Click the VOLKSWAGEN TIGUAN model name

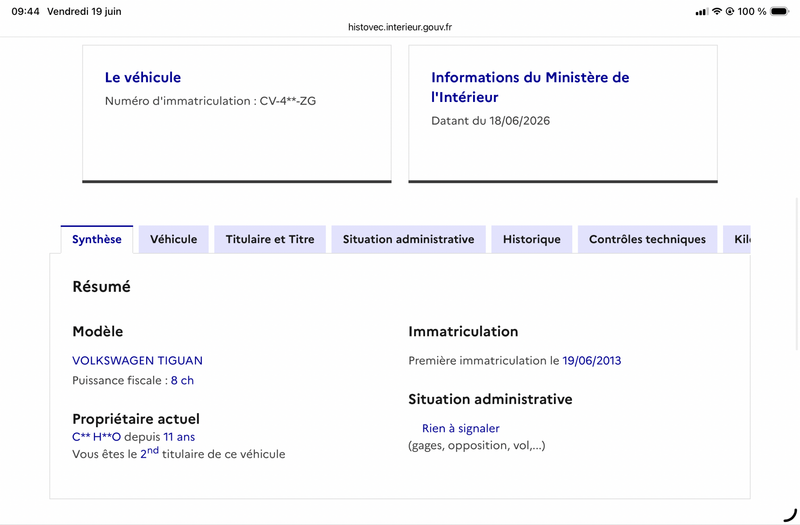pos(137,360)
